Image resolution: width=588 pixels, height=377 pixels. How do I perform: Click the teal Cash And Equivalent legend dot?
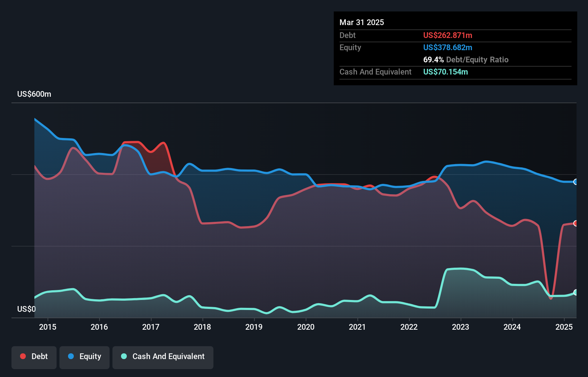point(124,356)
